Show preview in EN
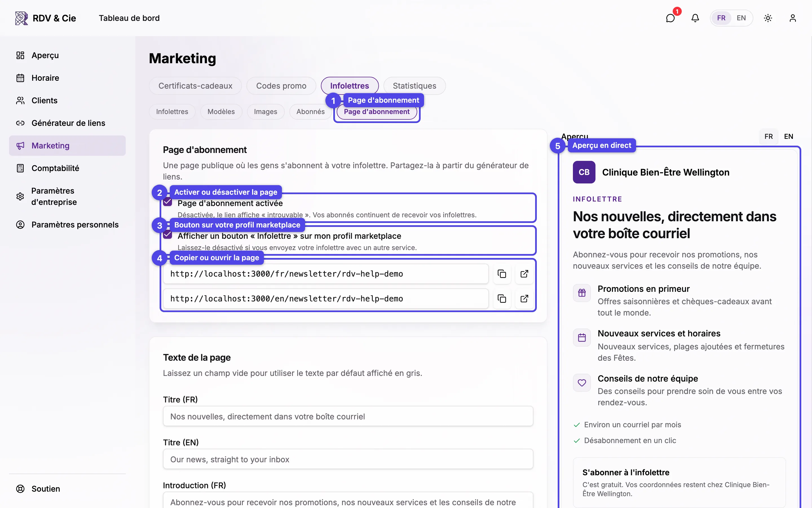The height and width of the screenshot is (508, 812). tap(789, 136)
